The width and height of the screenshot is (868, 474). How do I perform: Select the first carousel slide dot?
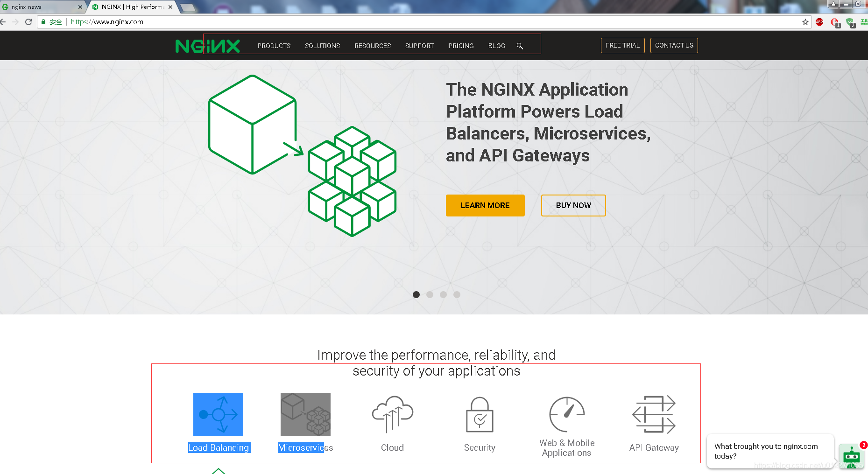(x=416, y=294)
